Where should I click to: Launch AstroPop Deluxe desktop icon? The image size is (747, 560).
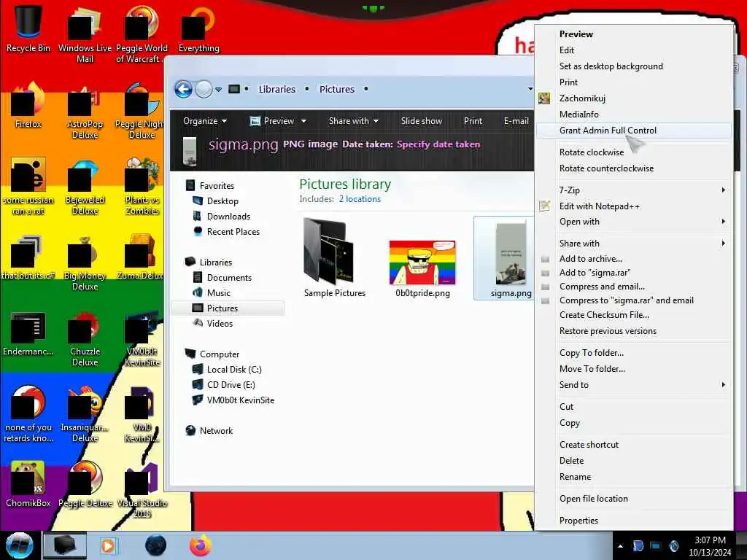pos(85,112)
